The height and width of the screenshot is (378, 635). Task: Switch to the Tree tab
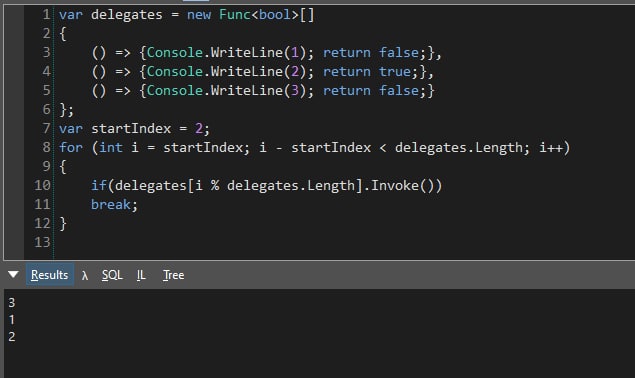pyautogui.click(x=173, y=275)
